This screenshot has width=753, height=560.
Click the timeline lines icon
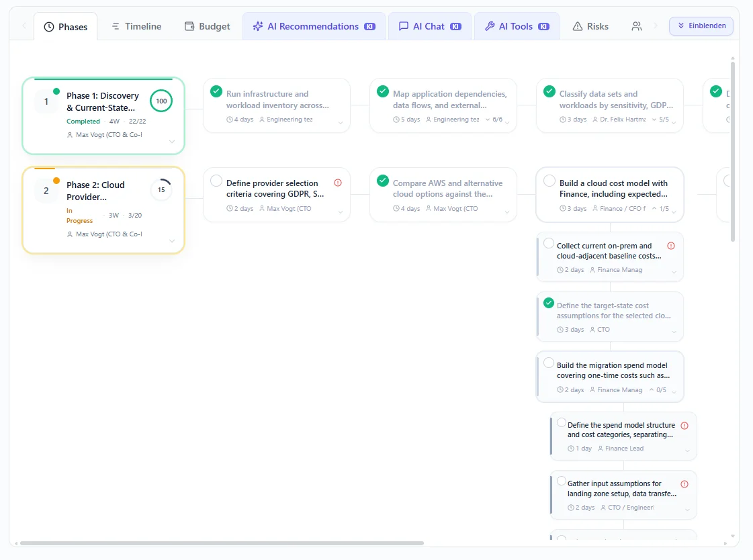[x=116, y=26]
